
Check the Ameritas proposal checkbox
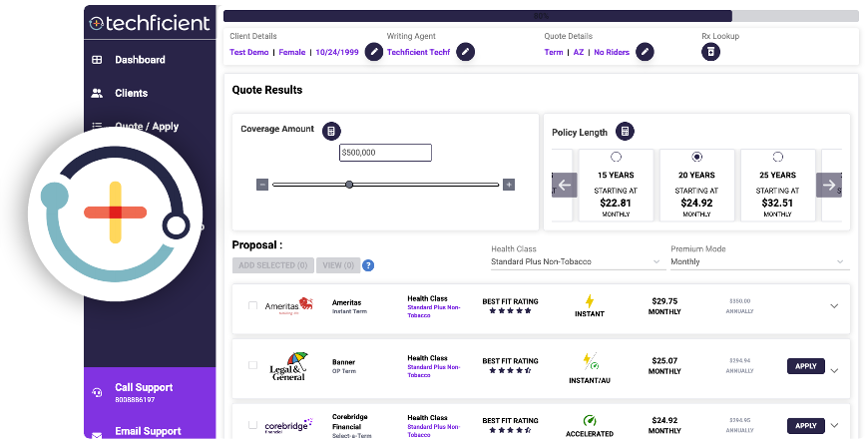click(x=252, y=306)
